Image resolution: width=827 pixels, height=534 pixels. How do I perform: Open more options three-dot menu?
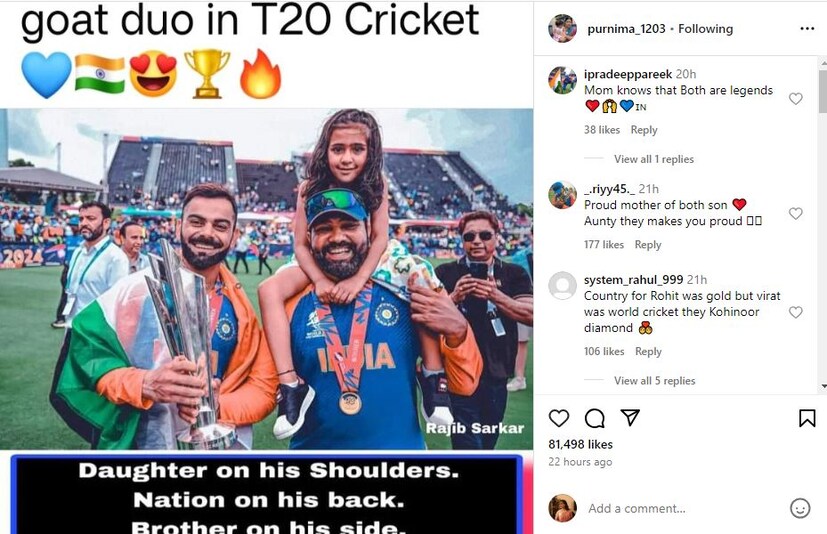807,28
